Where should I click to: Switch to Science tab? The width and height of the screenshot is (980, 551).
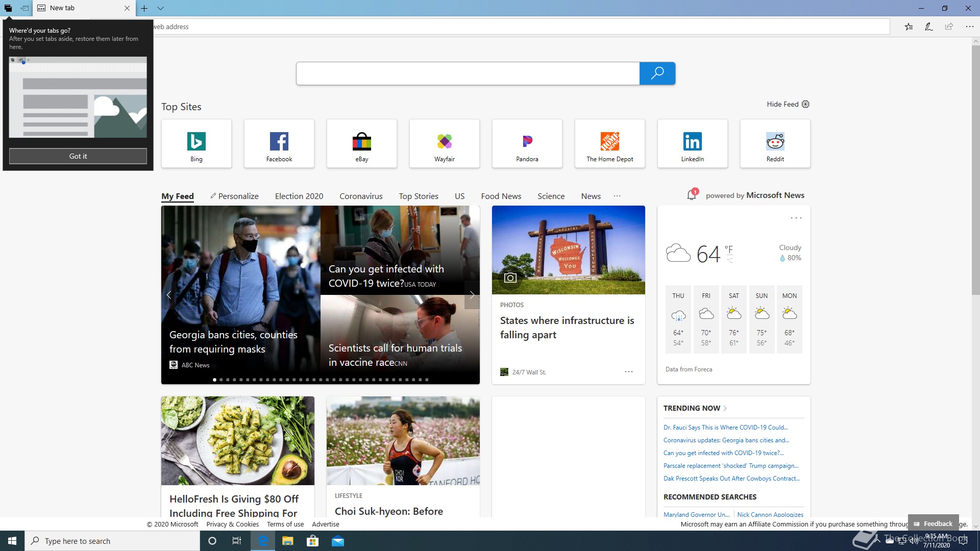[x=551, y=196]
